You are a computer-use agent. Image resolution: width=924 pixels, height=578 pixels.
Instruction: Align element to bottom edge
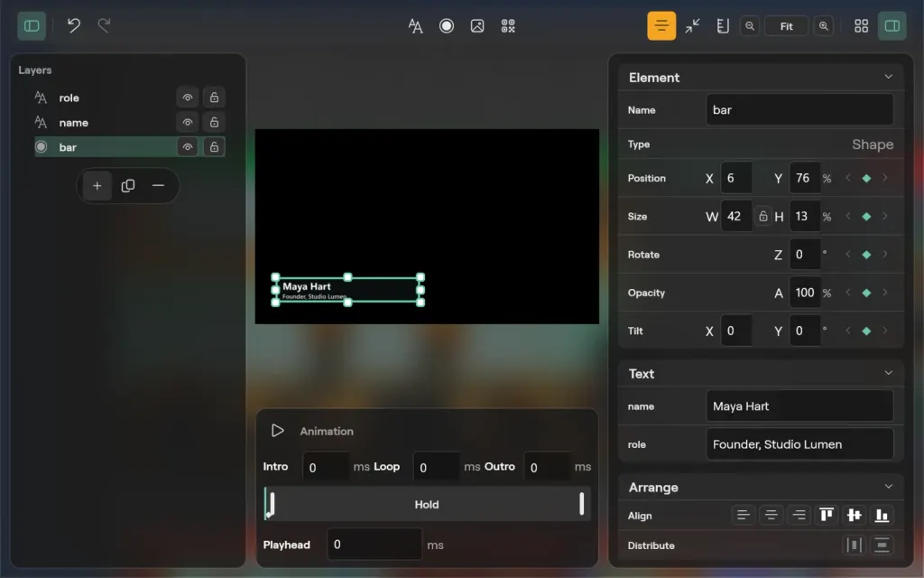[882, 516]
